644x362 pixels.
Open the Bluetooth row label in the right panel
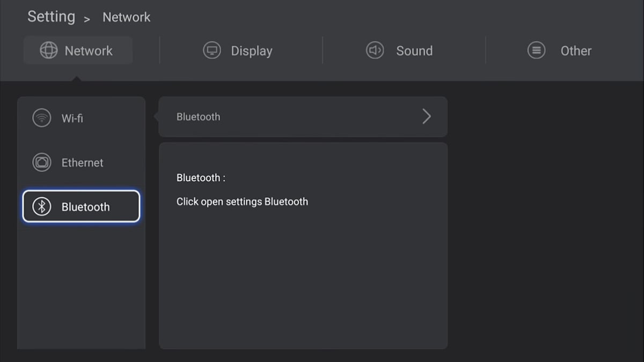199,117
